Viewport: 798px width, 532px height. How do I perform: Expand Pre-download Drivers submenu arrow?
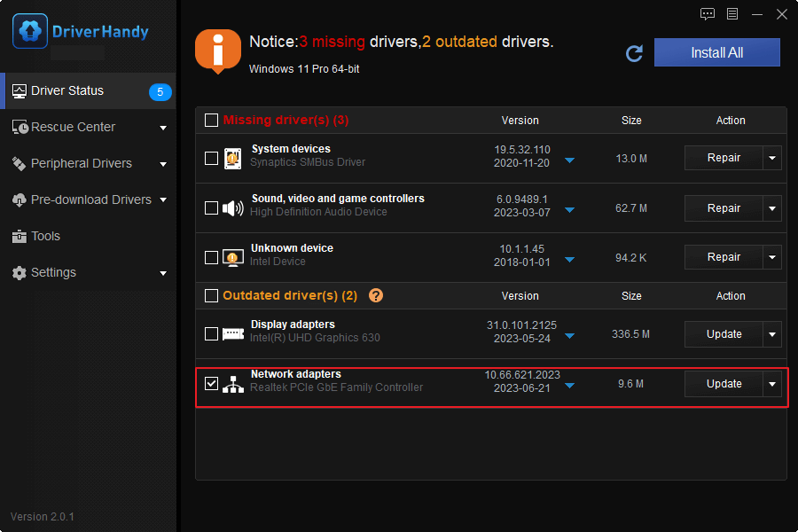coord(163,200)
